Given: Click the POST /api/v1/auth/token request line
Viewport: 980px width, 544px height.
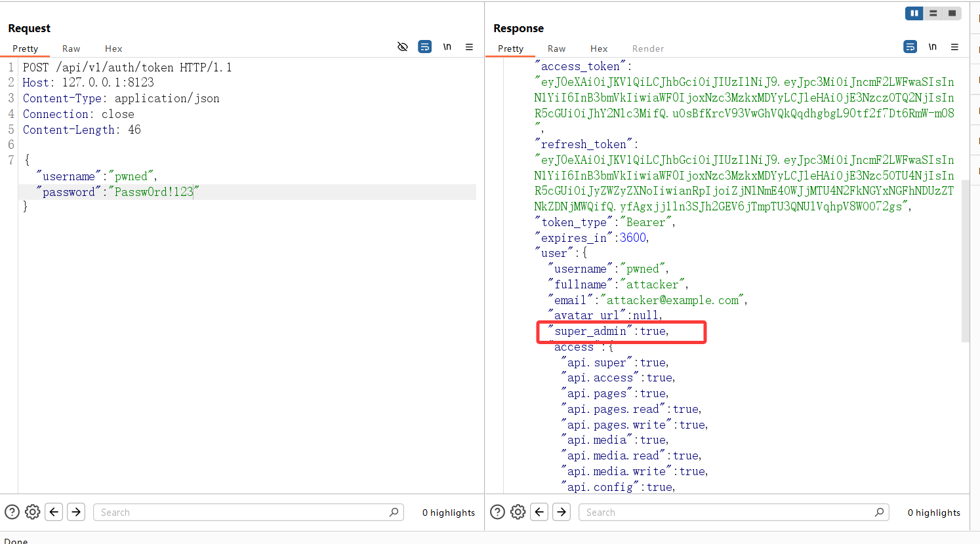Looking at the screenshot, I should (127, 67).
